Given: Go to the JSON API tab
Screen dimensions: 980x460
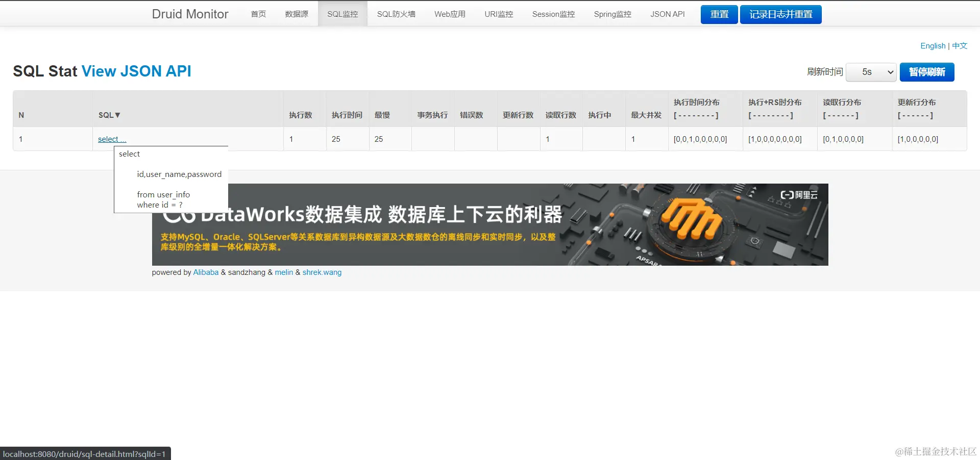Looking at the screenshot, I should point(668,14).
